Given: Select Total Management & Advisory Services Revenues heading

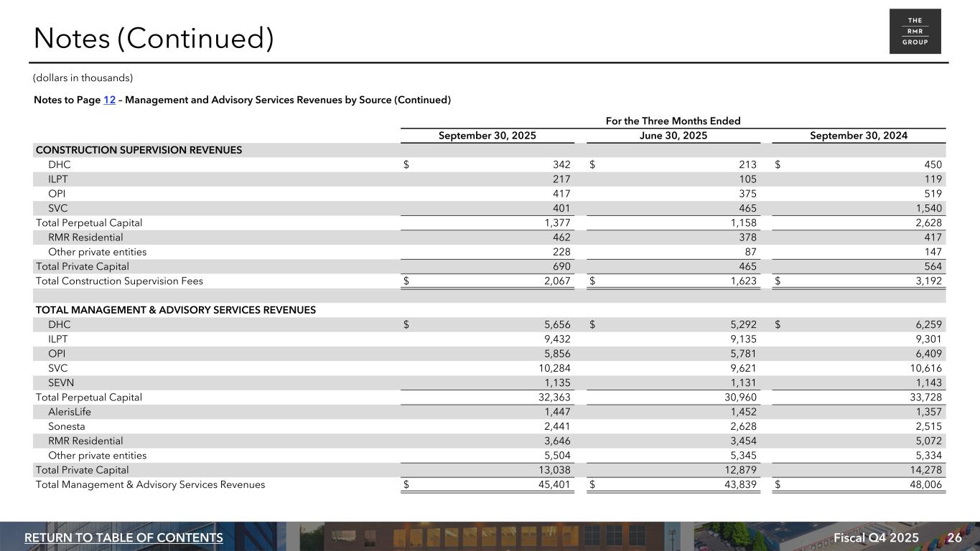Looking at the screenshot, I should [175, 310].
